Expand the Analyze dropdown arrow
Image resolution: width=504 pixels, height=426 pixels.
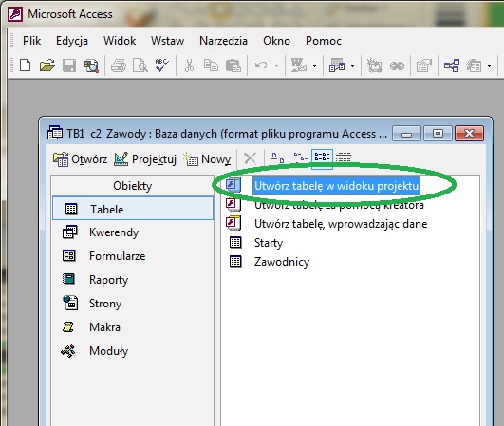(352, 65)
